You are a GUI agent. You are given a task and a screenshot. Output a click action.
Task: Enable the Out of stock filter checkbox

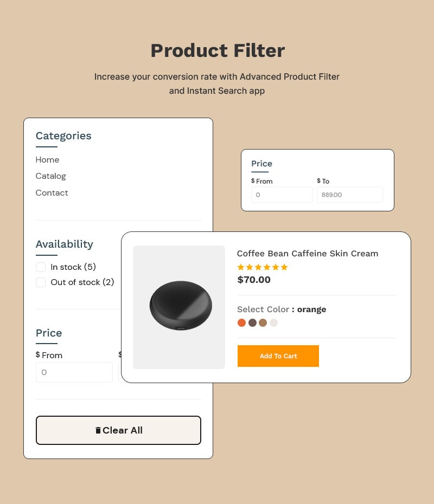(x=41, y=282)
